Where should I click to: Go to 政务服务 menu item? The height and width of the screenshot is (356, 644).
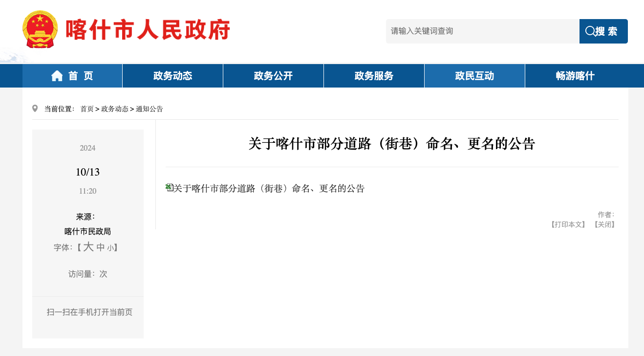[x=374, y=76]
